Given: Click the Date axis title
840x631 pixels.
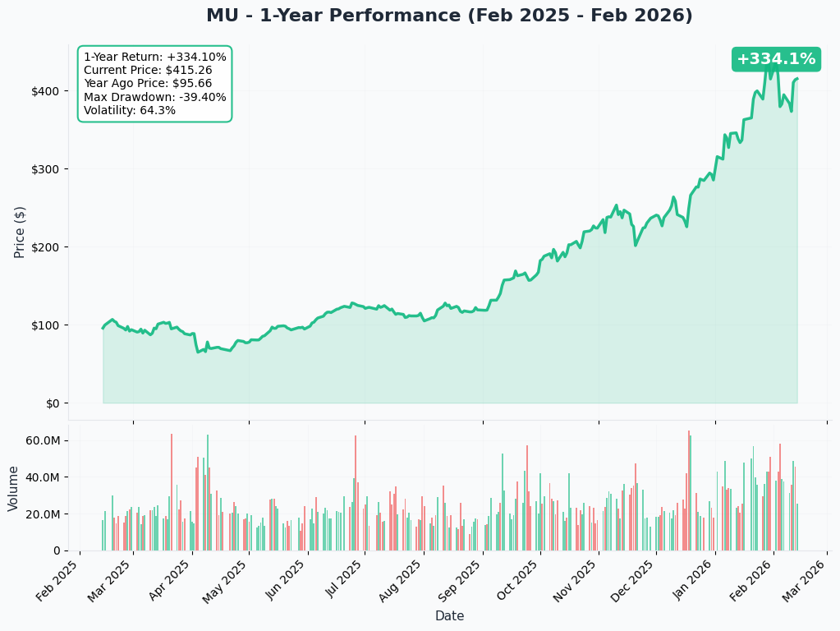Looking at the screenshot, I should [x=449, y=616].
